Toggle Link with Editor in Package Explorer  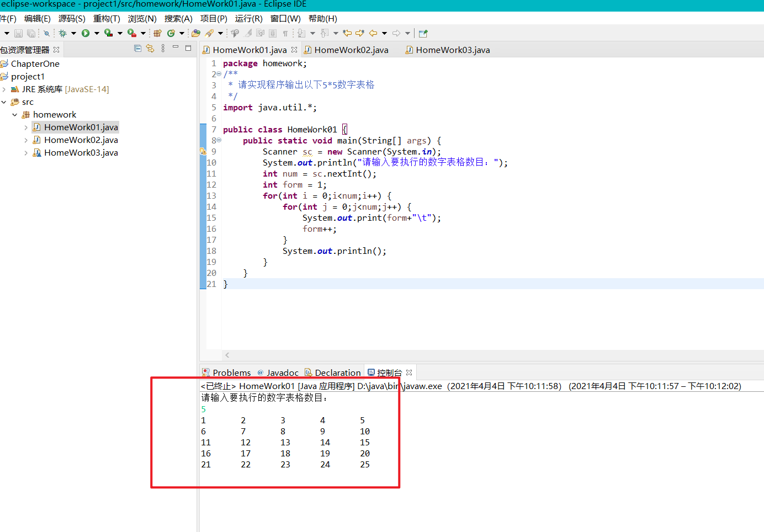(150, 49)
